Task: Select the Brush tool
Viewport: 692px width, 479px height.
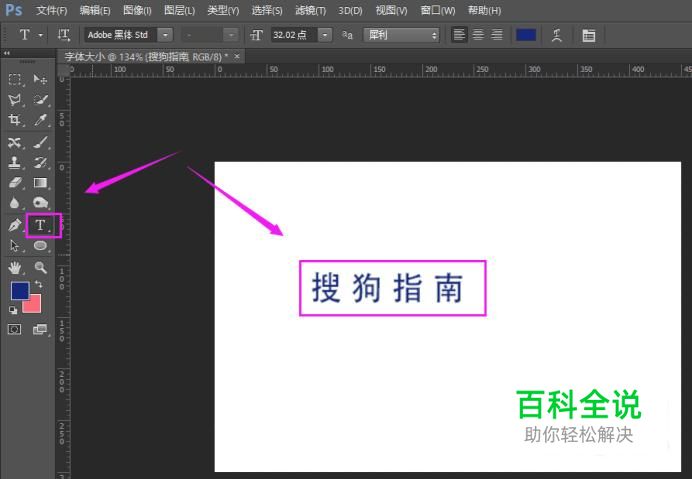Action: 40,143
